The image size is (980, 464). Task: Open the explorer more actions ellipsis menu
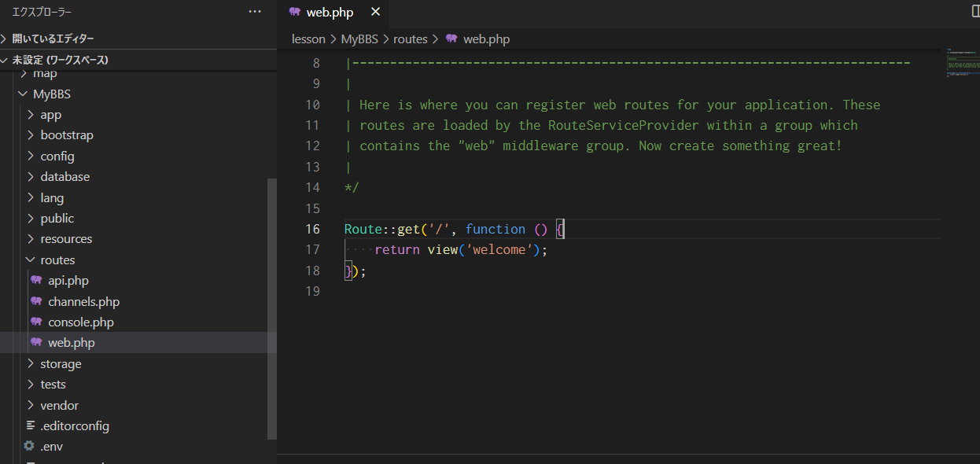tap(255, 12)
